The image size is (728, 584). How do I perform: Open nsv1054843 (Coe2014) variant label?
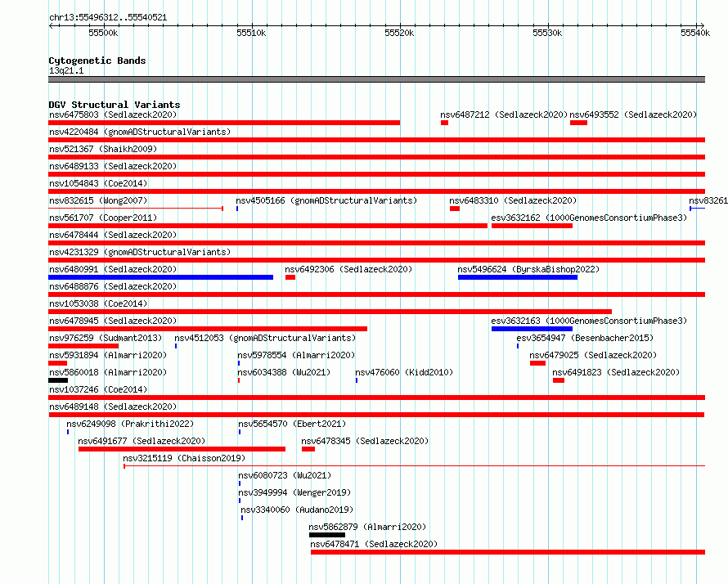(x=98, y=183)
